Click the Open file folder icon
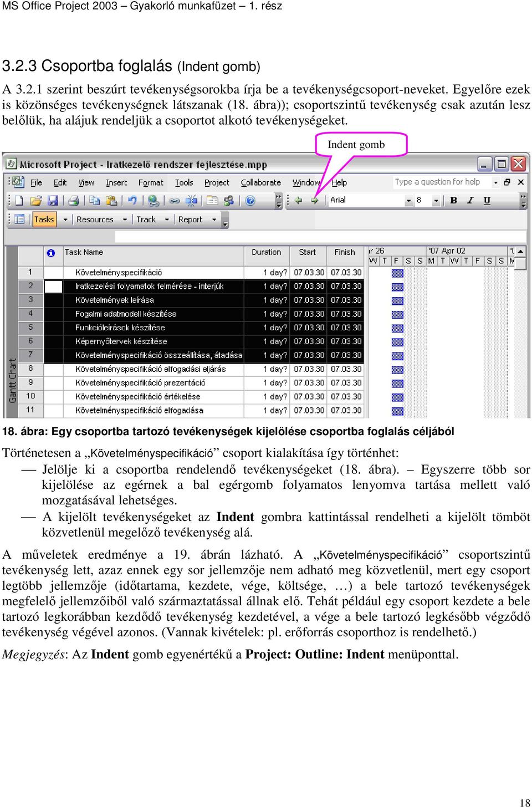 click(36, 201)
